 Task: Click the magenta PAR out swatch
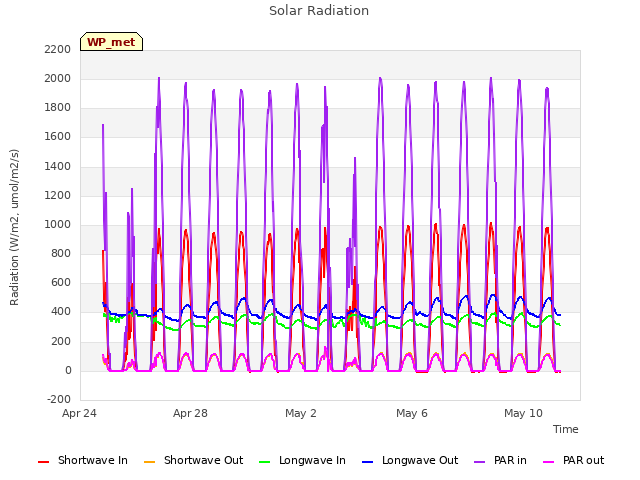click(x=549, y=462)
